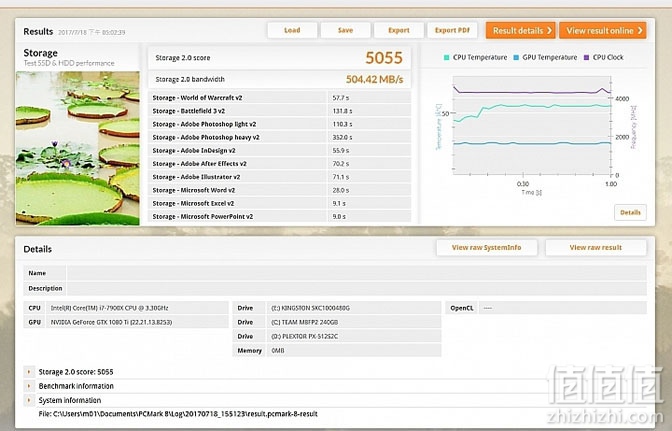Select the Storage - Battlefield 3 v2 row
This screenshot has width=672, height=431.
[x=279, y=111]
